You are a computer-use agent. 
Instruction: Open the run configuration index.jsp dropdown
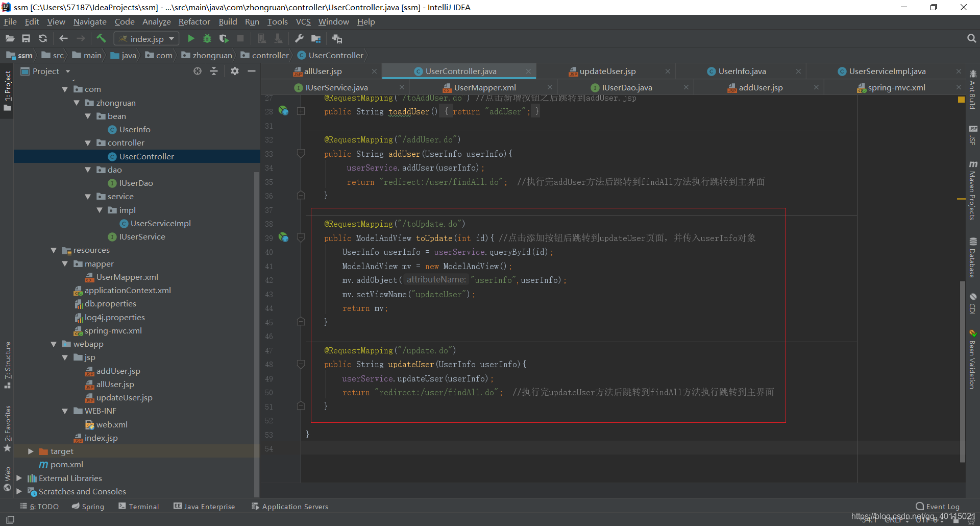(146, 39)
